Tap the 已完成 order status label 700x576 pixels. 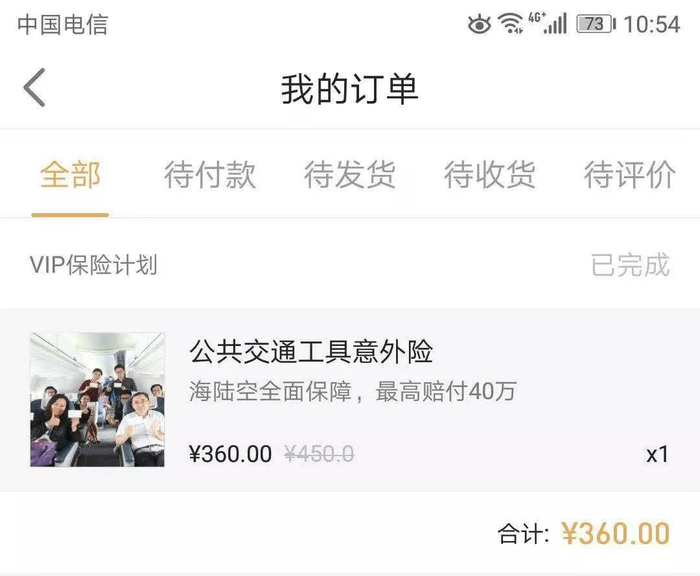point(630,265)
